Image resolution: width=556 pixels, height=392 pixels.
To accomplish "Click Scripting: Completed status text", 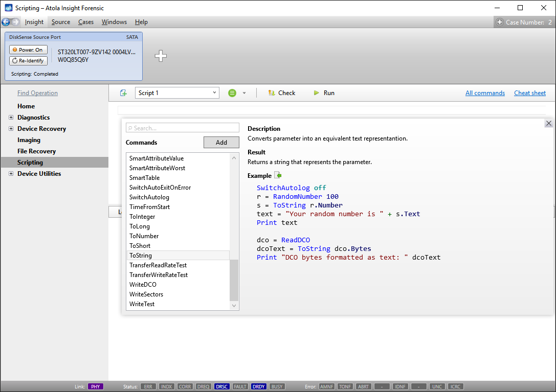I will coord(34,74).
